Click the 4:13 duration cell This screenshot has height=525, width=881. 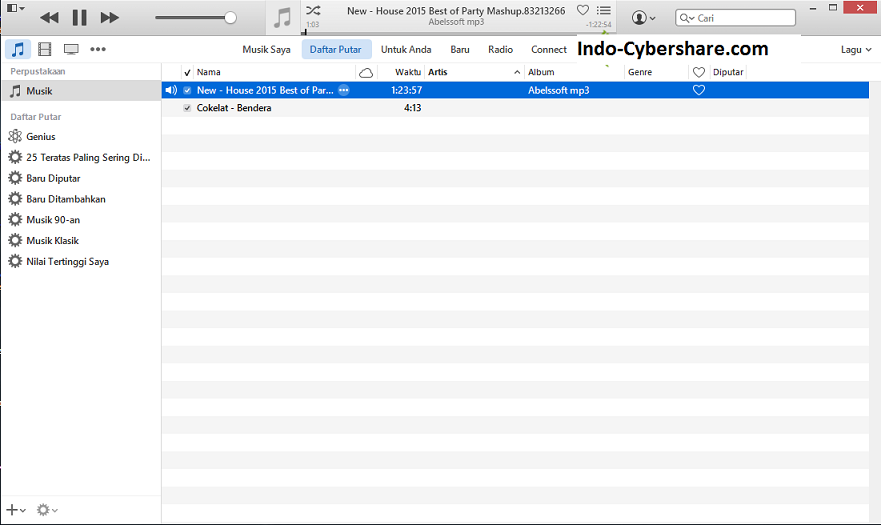click(412, 108)
